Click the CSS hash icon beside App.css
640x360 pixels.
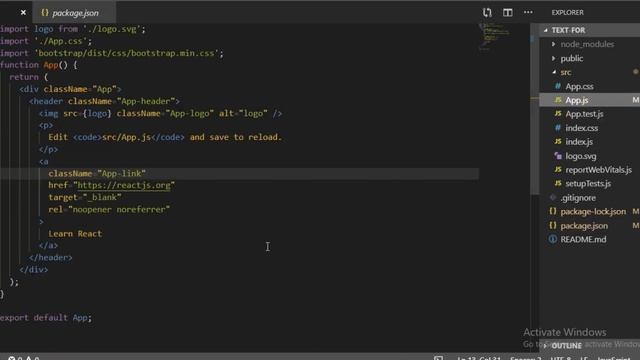tap(558, 86)
